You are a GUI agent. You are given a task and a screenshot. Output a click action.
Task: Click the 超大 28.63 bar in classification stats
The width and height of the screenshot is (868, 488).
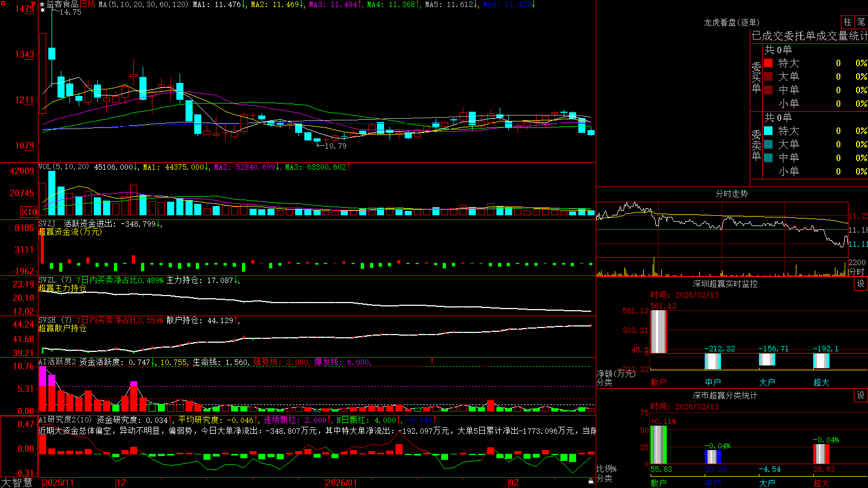(x=821, y=454)
